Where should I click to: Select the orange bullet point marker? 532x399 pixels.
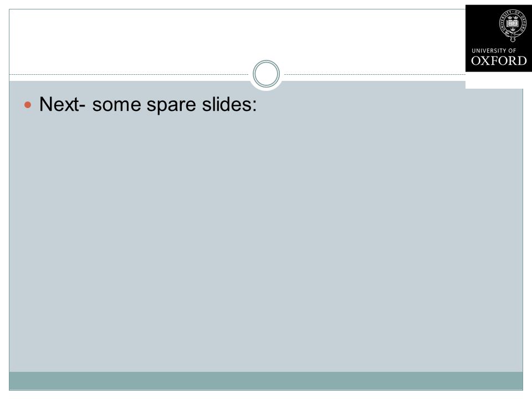tap(28, 105)
